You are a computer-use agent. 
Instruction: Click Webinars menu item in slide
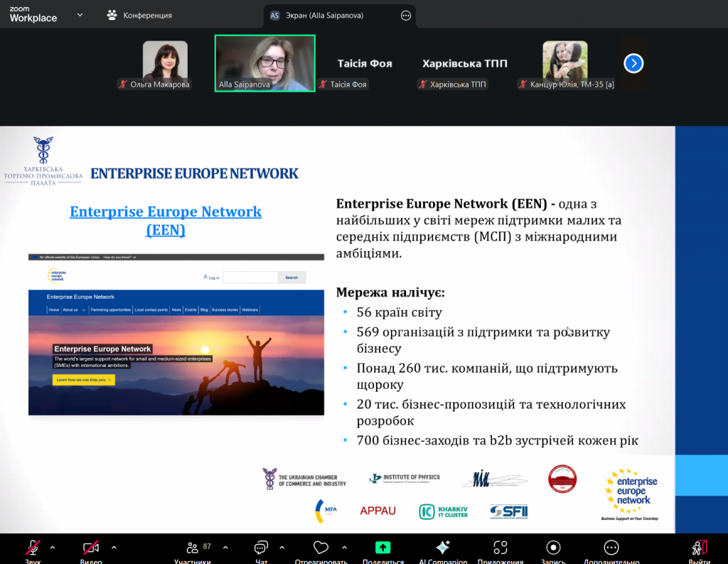click(x=250, y=310)
